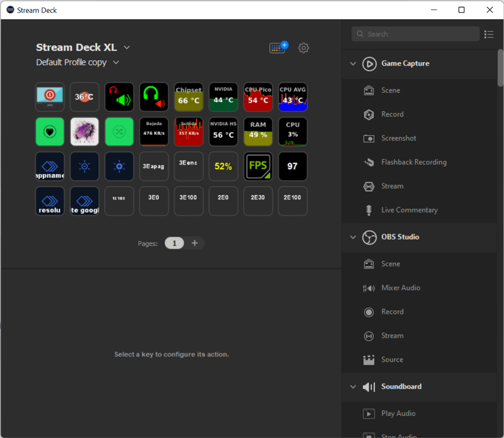The image size is (504, 438).
Task: Select Mixer Audio under OBS Studio
Action: pos(400,288)
